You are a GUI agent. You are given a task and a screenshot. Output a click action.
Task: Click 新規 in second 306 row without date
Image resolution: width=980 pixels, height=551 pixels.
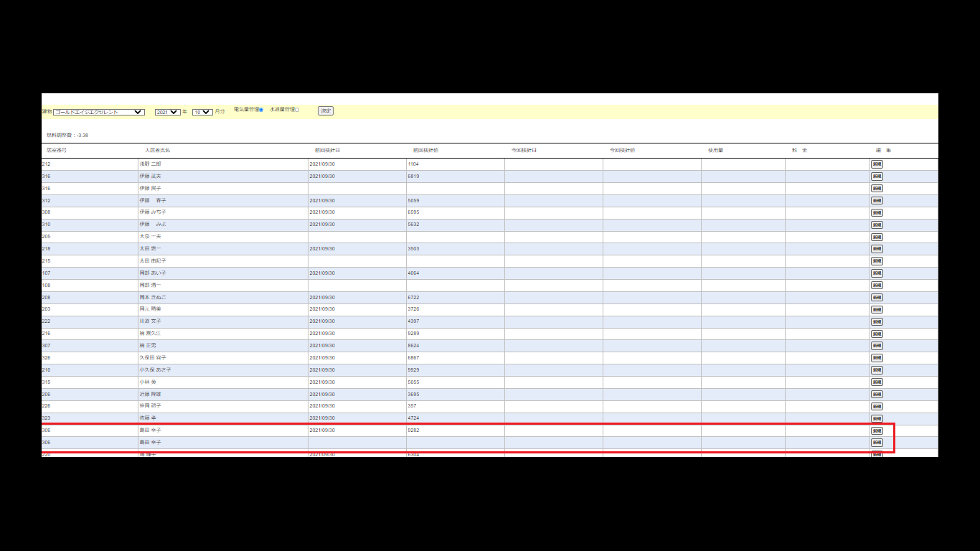click(877, 443)
